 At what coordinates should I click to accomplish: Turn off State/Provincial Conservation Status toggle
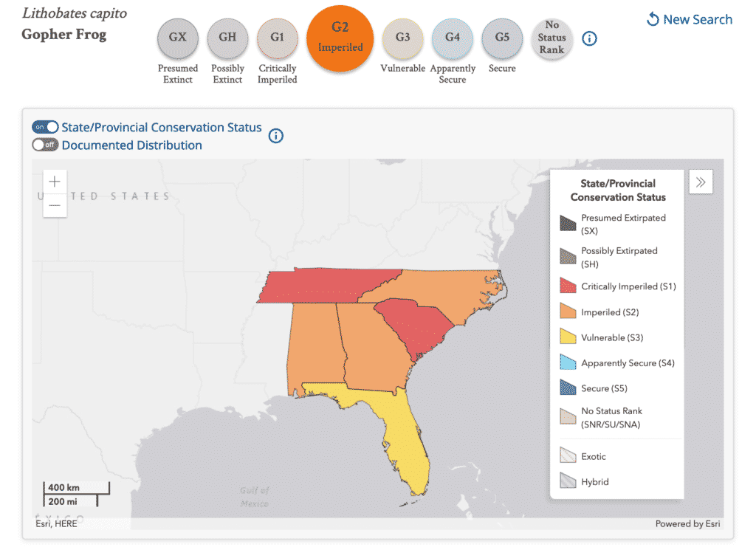click(x=45, y=127)
